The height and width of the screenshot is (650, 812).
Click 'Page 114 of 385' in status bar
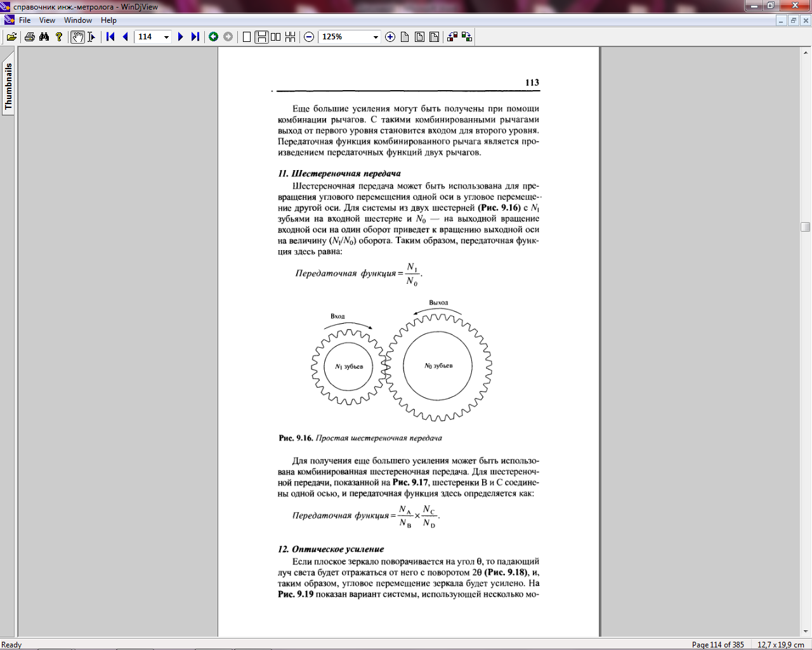coord(717,644)
